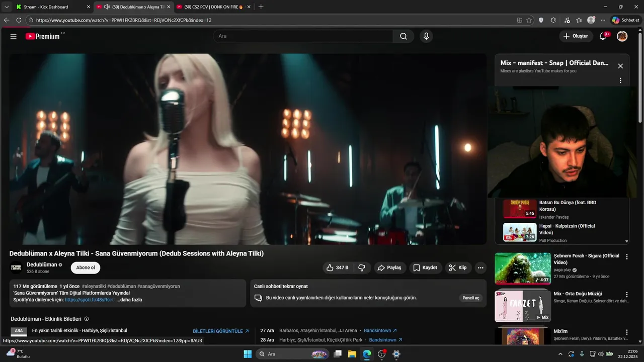
Task: Reload the current page
Action: (x=19, y=20)
